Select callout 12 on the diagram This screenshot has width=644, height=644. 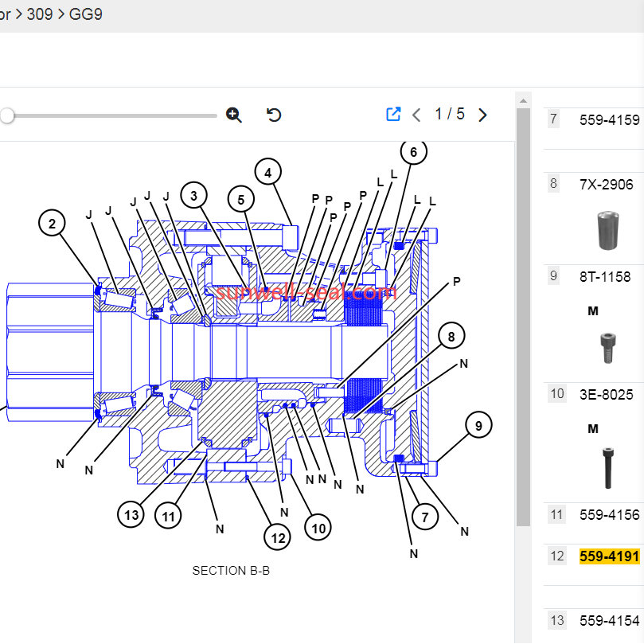[278, 537]
